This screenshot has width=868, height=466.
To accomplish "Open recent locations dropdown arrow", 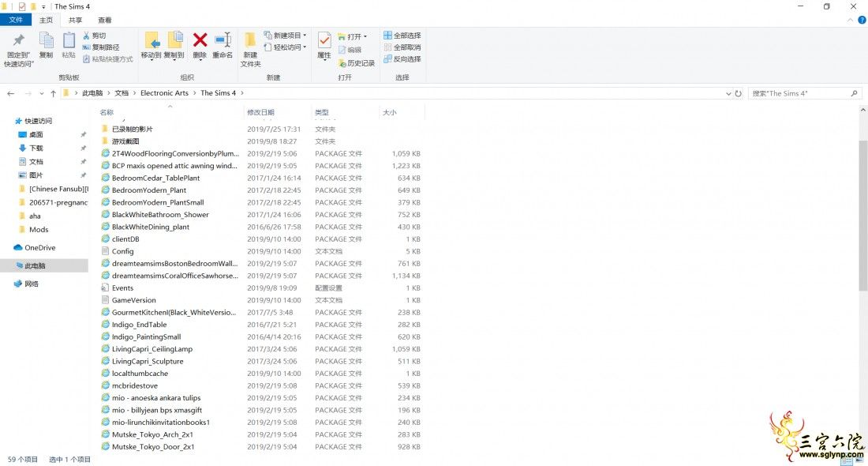I will [42, 93].
